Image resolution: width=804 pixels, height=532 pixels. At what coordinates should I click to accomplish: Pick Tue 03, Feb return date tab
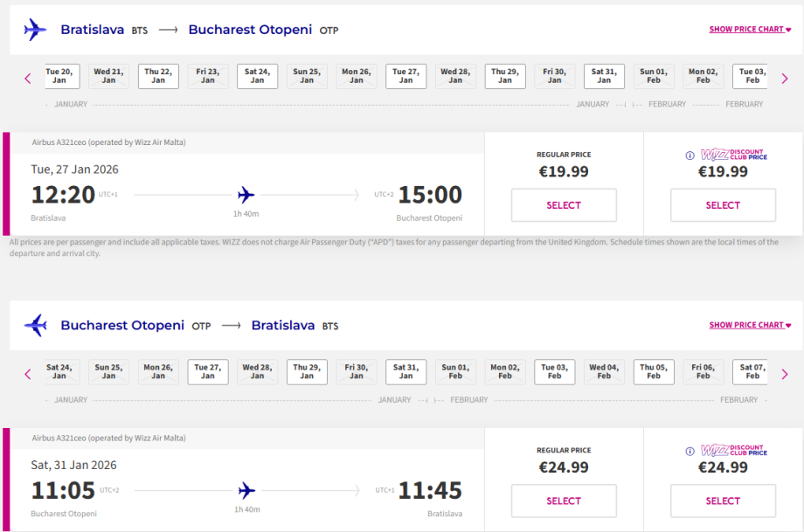(x=554, y=372)
